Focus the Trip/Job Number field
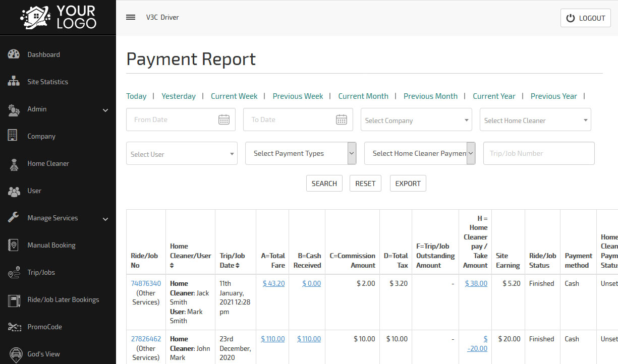The image size is (618, 364). tap(539, 153)
